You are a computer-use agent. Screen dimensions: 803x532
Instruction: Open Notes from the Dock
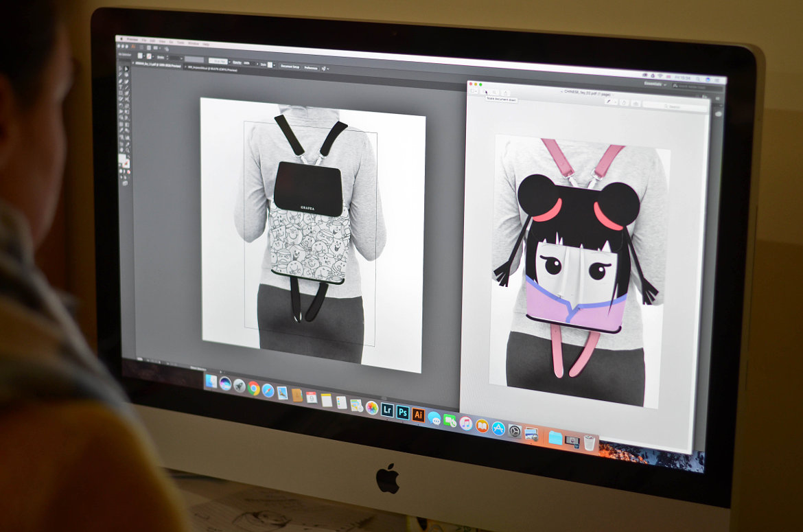326,400
